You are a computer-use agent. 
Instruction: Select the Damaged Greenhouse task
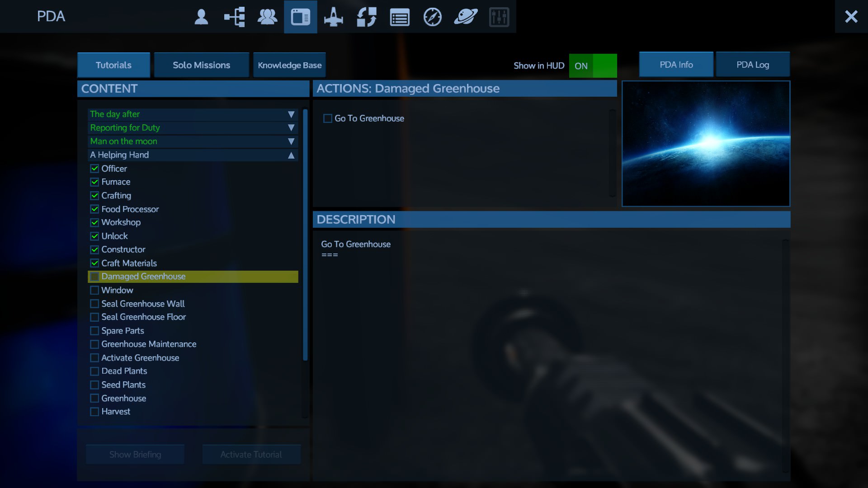193,277
